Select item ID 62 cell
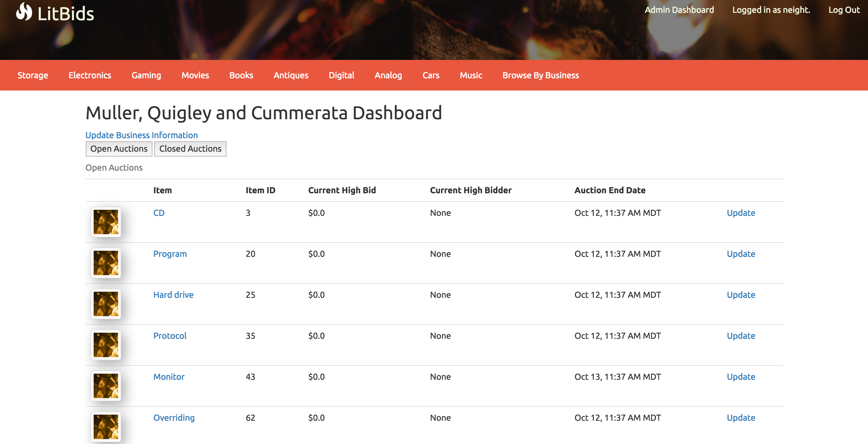Viewport: 868px width, 444px height. click(x=250, y=418)
